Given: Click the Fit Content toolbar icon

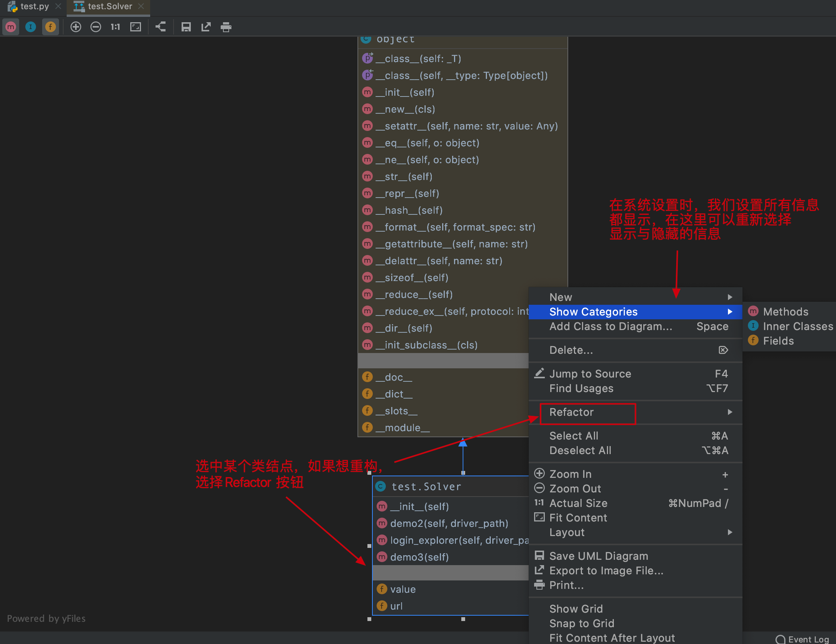Looking at the screenshot, I should pyautogui.click(x=136, y=27).
